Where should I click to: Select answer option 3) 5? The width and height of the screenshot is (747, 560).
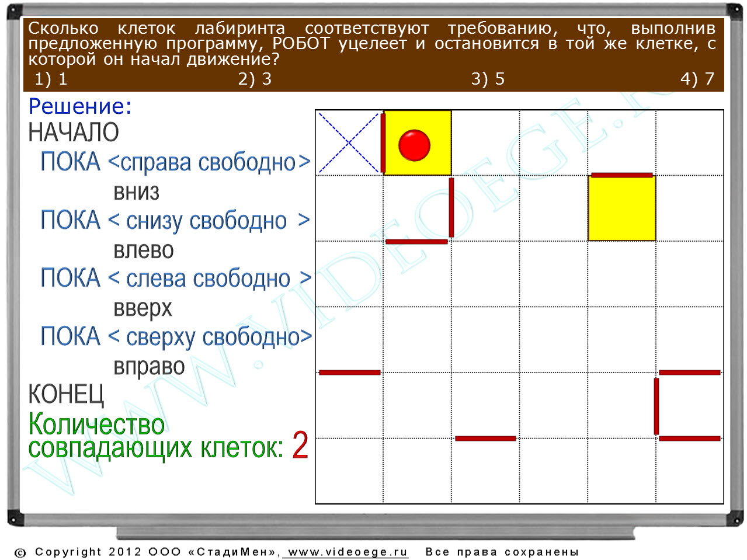[x=488, y=79]
